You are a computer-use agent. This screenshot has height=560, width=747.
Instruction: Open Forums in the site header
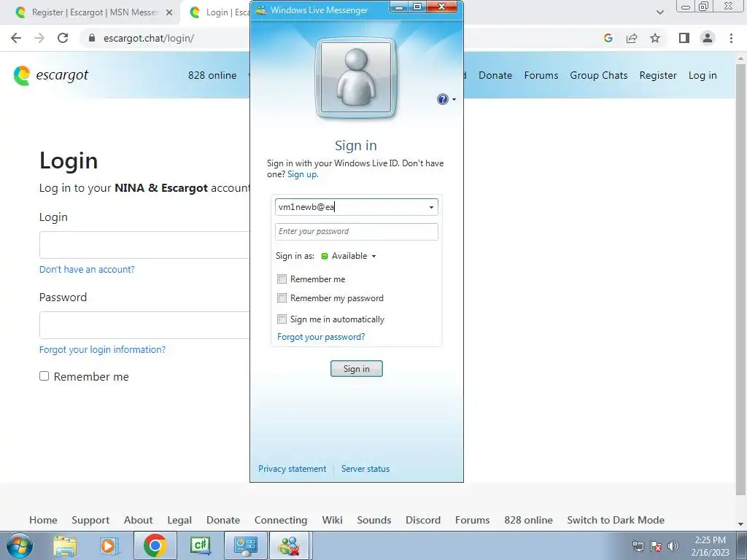tap(541, 75)
